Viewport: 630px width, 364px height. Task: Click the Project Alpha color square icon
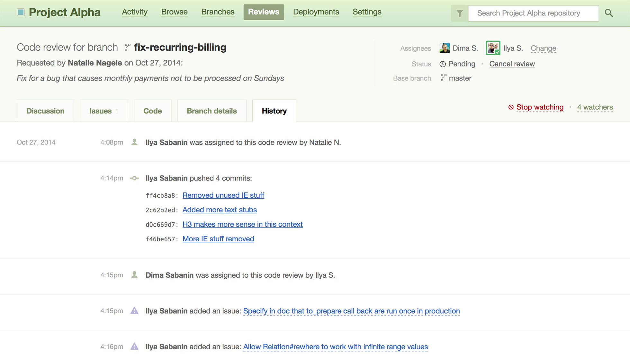click(x=21, y=13)
